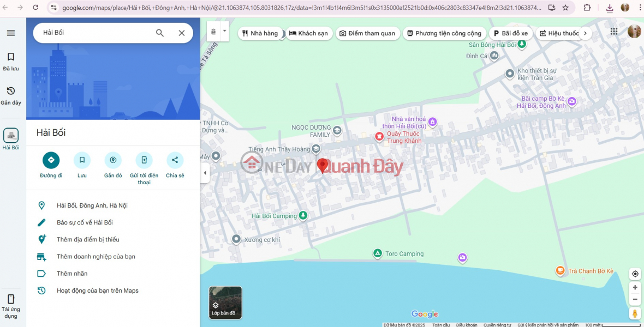Toggle the Bãi đỗ xe filter

[x=511, y=33]
